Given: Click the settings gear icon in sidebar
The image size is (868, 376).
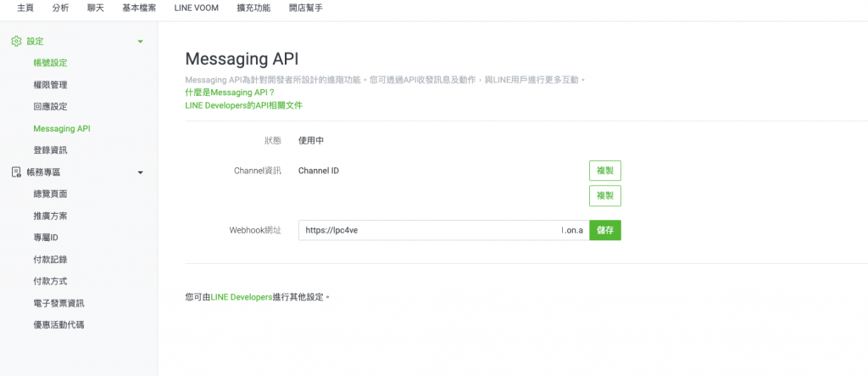Looking at the screenshot, I should click(16, 41).
